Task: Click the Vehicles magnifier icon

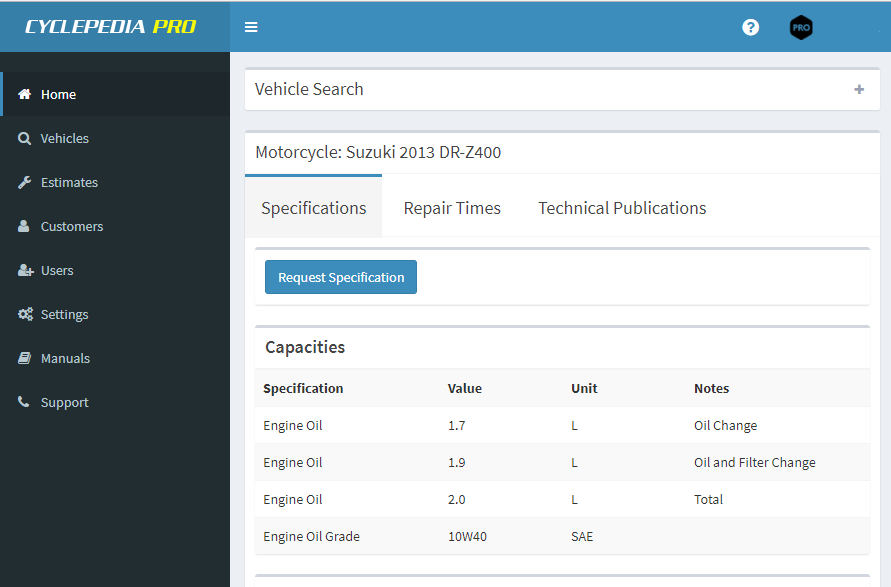Action: click(x=24, y=138)
